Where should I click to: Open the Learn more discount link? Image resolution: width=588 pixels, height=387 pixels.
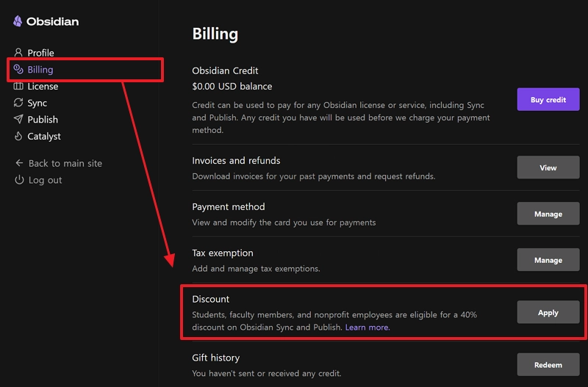tap(367, 327)
